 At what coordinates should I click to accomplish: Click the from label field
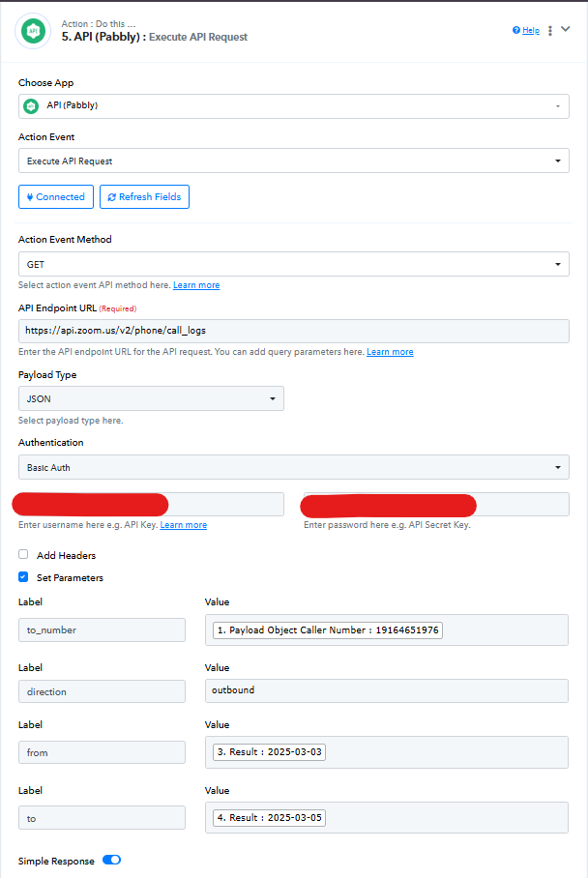coord(102,752)
